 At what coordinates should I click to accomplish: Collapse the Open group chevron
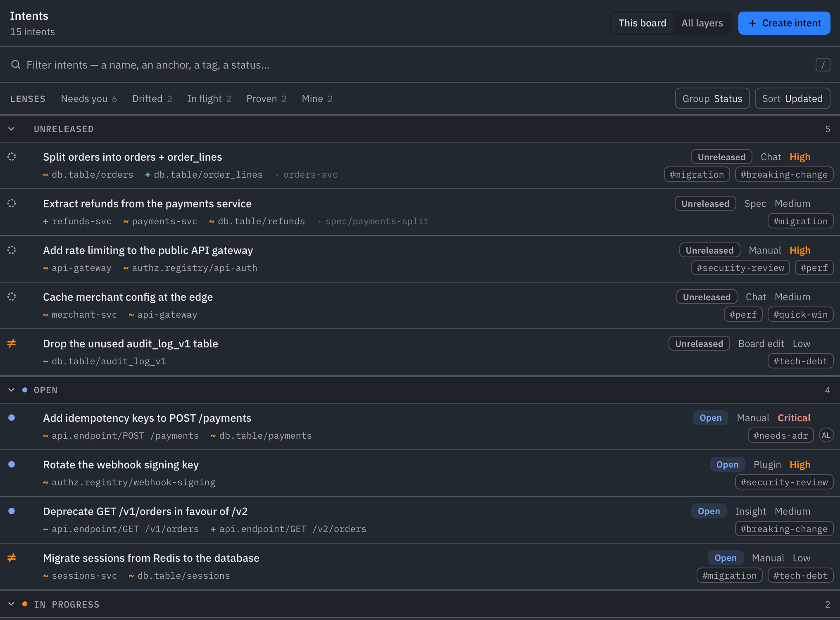pyautogui.click(x=11, y=390)
